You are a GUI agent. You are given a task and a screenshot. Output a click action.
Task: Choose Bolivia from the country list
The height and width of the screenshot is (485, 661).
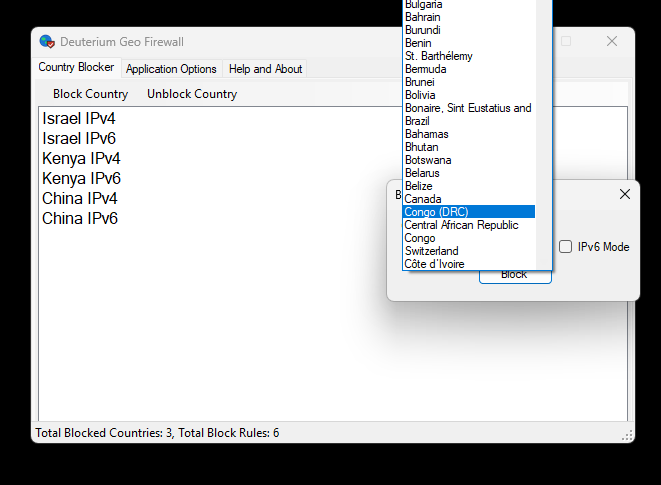(469, 95)
